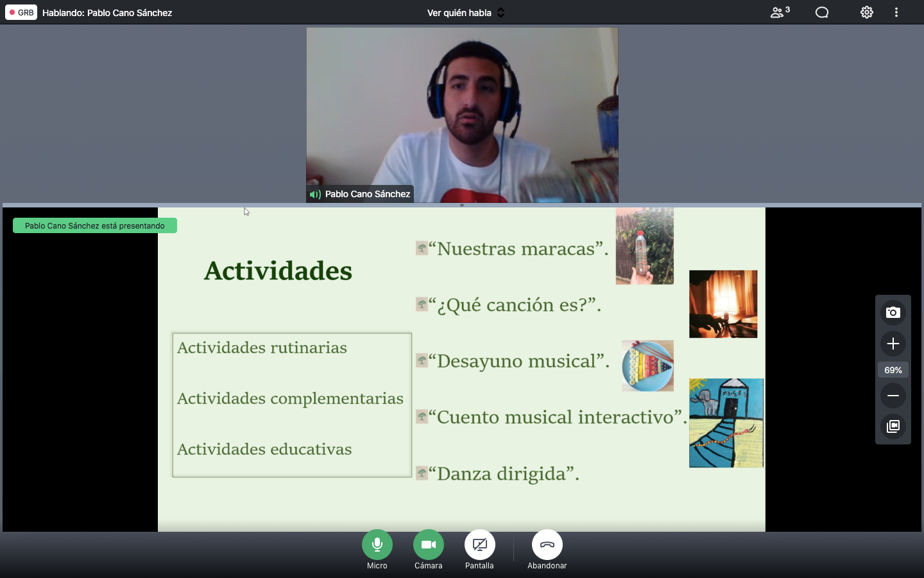Image resolution: width=924 pixels, height=578 pixels.
Task: Click the 69% zoom level indicator
Action: pyautogui.click(x=893, y=370)
